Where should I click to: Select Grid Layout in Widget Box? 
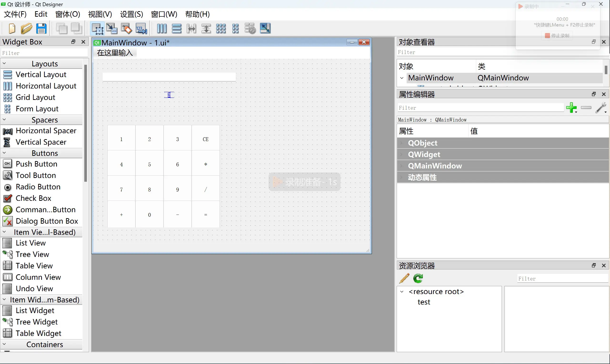click(x=35, y=97)
